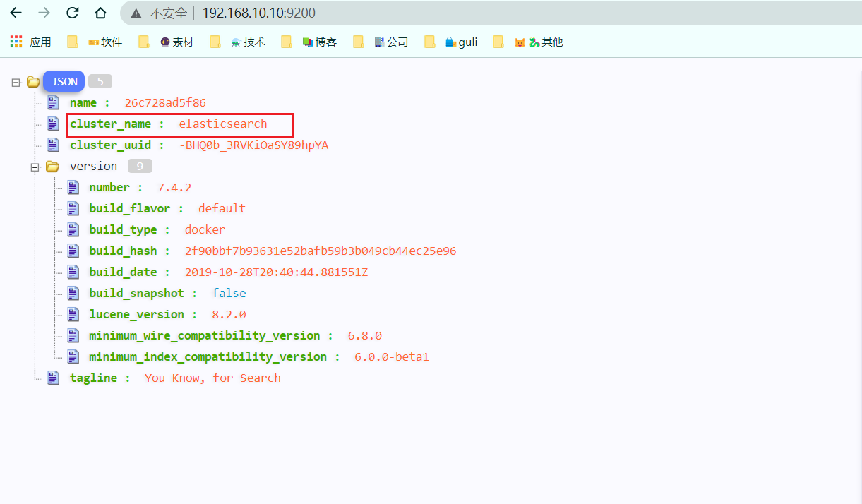Click the document icon beside cluster_uuid
Screen dimensions: 862x504
tap(53, 145)
